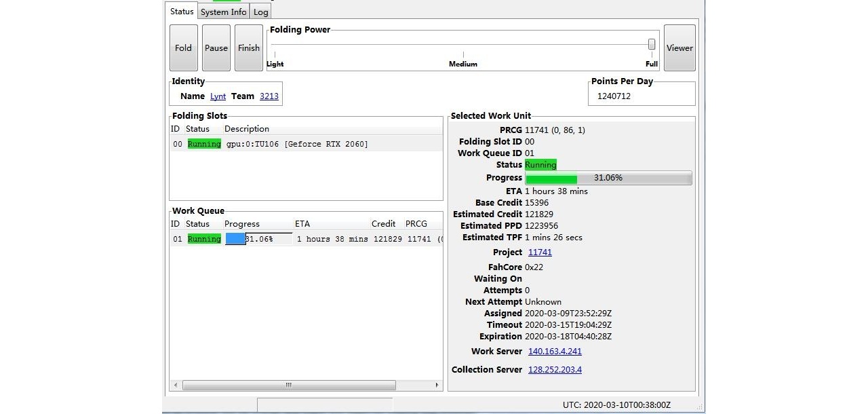Open project 11741 link
This screenshot has height=414, width=868.
coord(540,252)
